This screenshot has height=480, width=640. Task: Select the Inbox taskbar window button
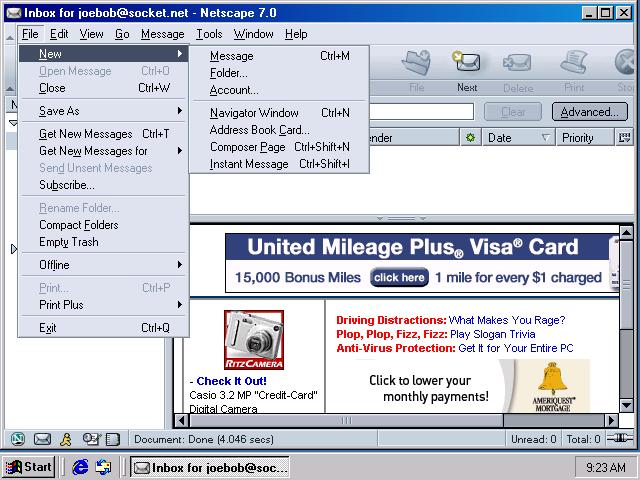[210, 467]
